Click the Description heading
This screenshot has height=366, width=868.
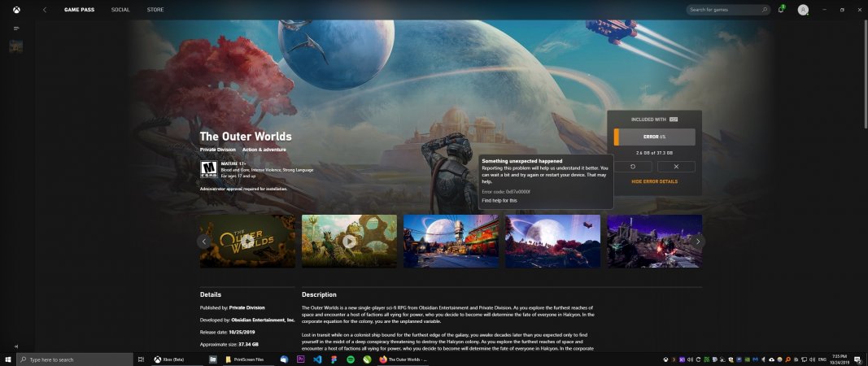click(319, 294)
